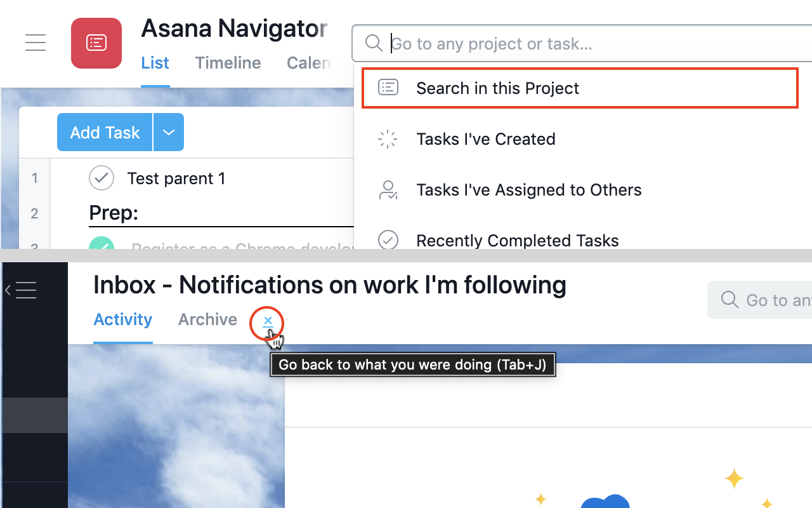Switch to the Activity tab in Inbox
The image size is (812, 508).
pyautogui.click(x=123, y=319)
